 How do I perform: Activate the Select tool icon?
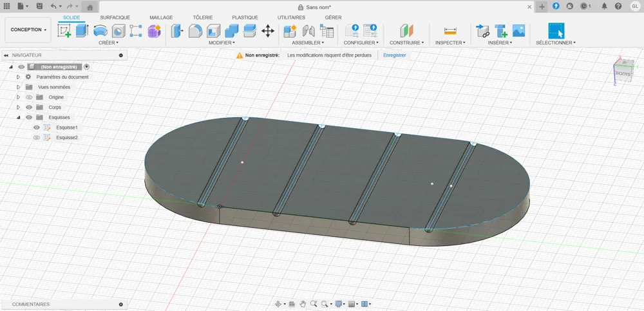coord(556,31)
